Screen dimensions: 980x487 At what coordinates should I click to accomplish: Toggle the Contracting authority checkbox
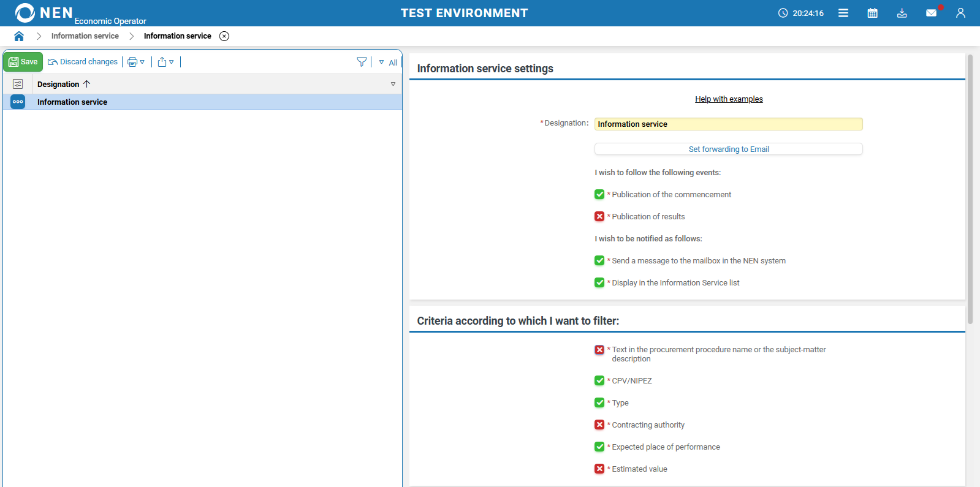point(599,425)
